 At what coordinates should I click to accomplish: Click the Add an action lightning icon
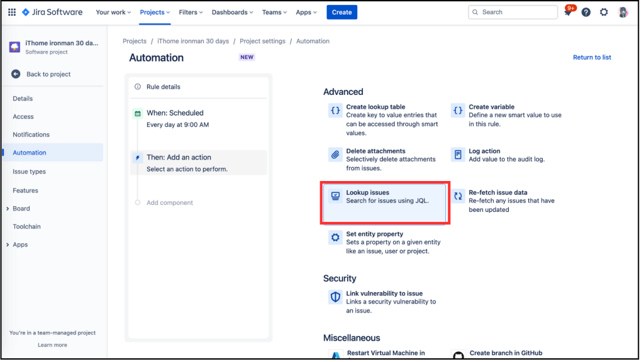point(138,158)
